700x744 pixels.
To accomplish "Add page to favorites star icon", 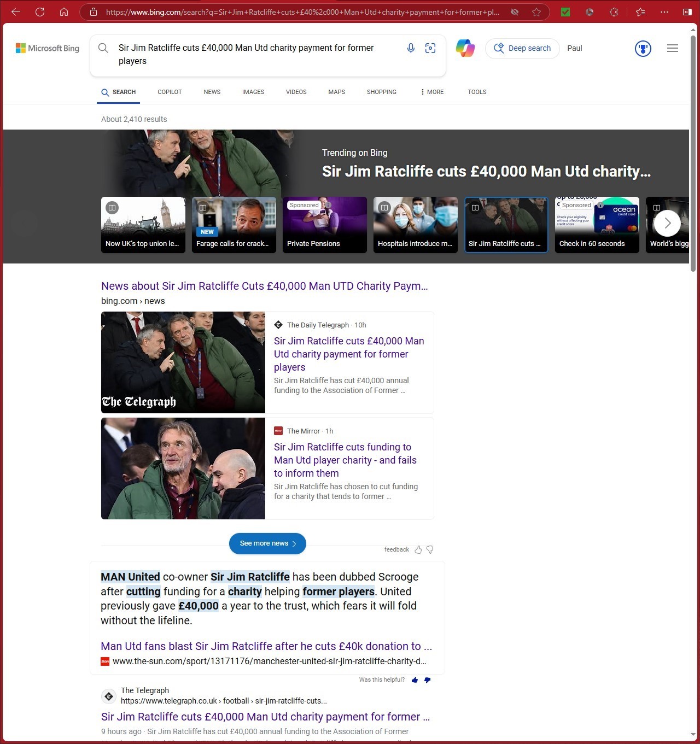I will [x=536, y=11].
